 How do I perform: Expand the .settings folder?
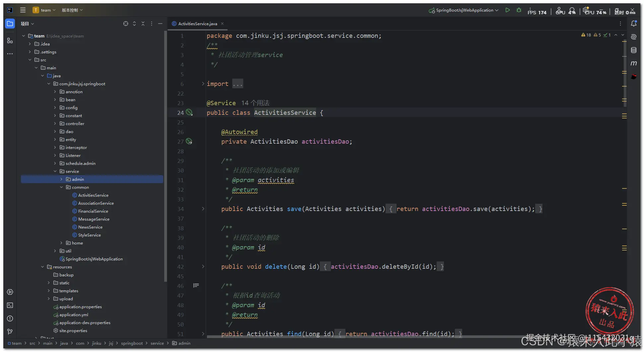30,52
